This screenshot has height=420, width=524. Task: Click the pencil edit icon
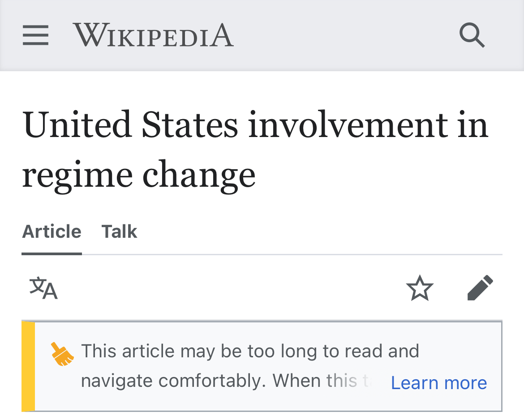[480, 288]
